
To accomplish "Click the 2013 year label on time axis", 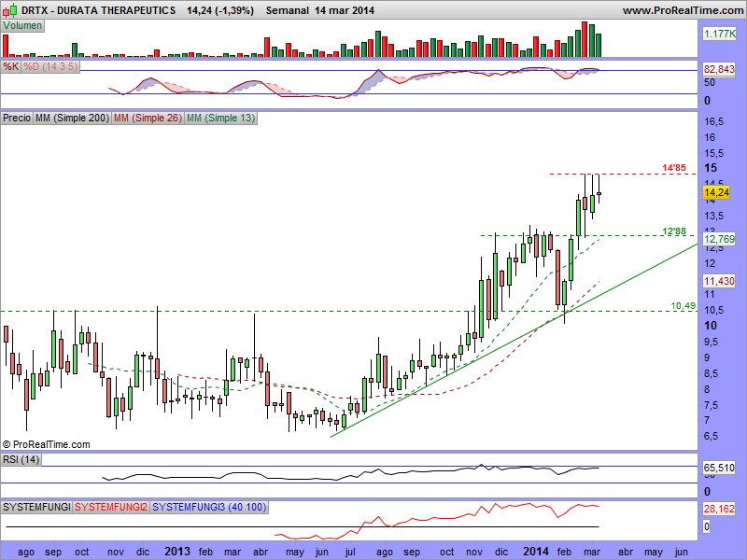I will tap(177, 552).
